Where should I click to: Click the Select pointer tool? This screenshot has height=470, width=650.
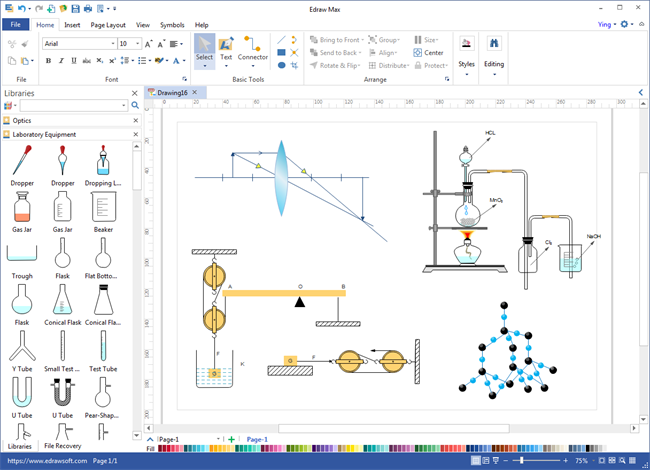click(204, 50)
